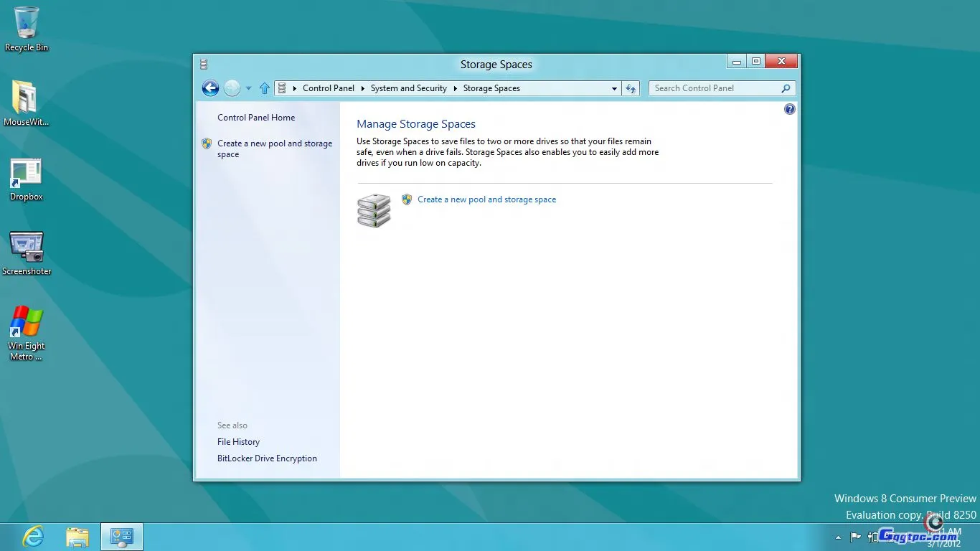
Task: Click the Back navigation arrow button
Action: point(210,88)
